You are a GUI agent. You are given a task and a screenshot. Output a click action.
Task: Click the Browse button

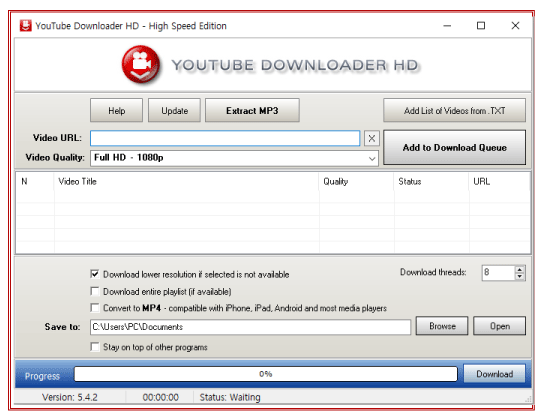tap(442, 326)
